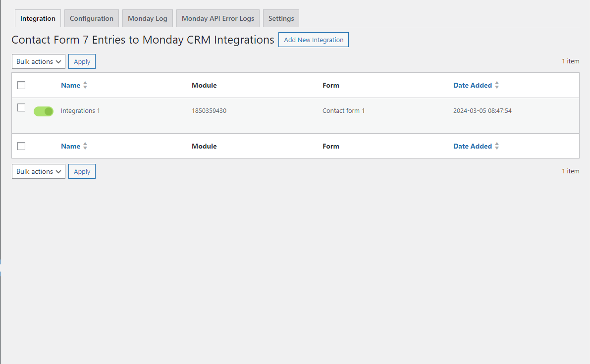Tick the select-all checkbox in the table footer
This screenshot has height=364, width=590.
pos(21,146)
